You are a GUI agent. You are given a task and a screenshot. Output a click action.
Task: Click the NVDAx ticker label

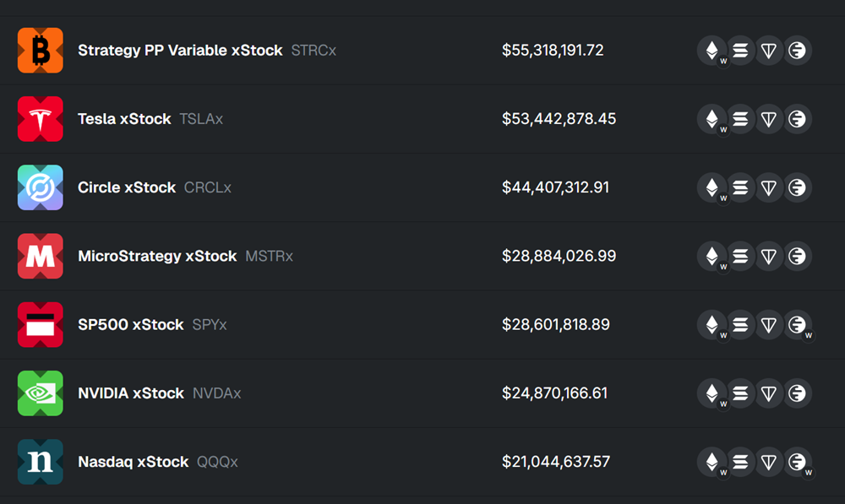click(x=216, y=393)
